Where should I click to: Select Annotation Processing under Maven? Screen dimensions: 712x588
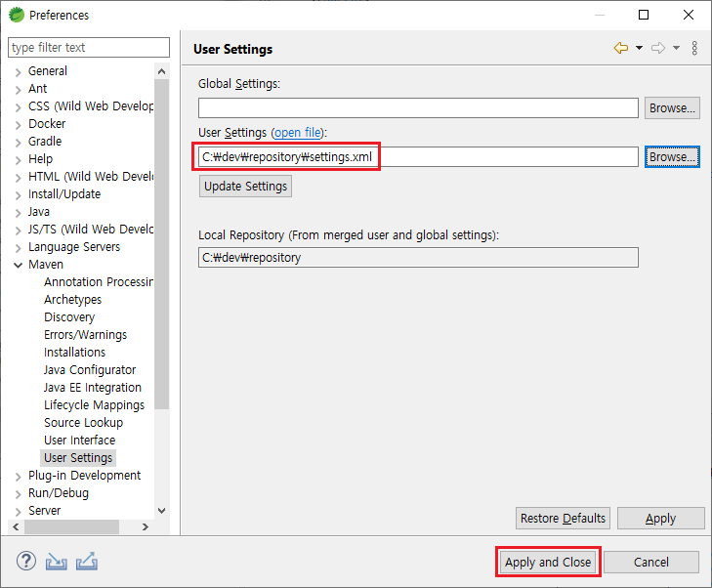[x=98, y=282]
